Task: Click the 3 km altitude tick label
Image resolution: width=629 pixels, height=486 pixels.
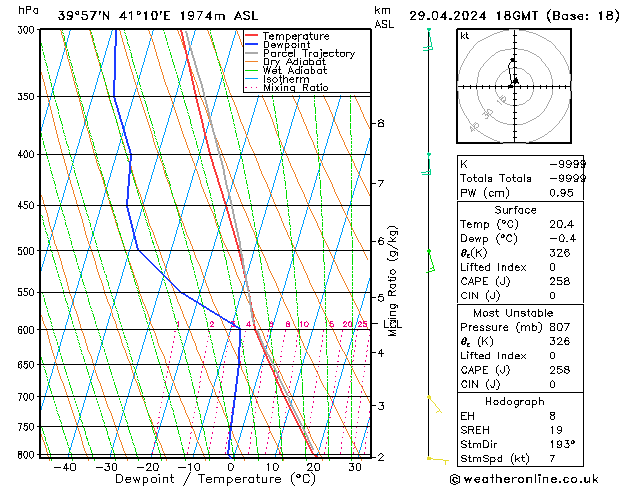Action: (x=381, y=406)
